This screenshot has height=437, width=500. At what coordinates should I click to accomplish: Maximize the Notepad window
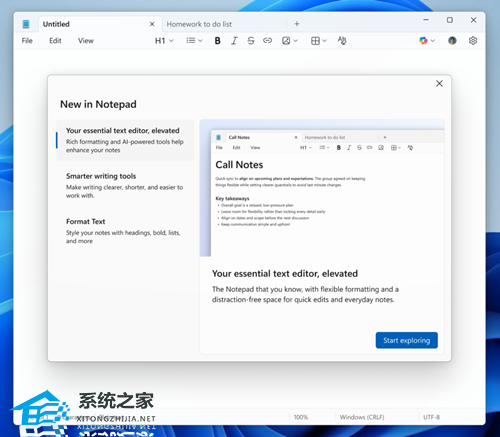pos(450,20)
